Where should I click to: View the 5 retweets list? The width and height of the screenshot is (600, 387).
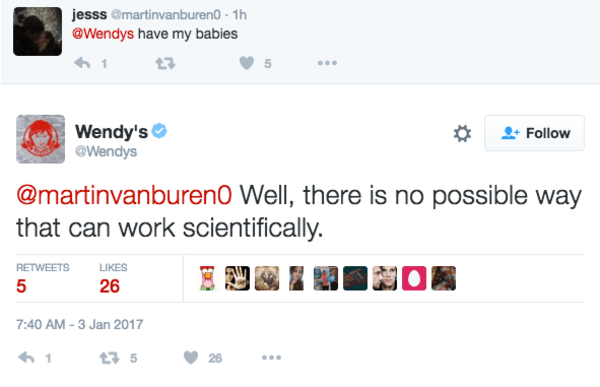click(42, 279)
